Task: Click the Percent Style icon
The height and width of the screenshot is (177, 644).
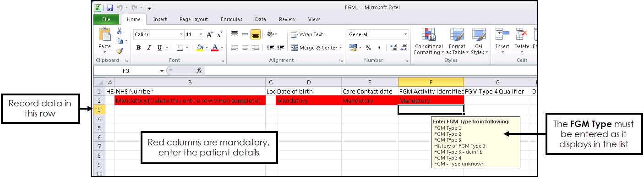Action: pyautogui.click(x=368, y=48)
